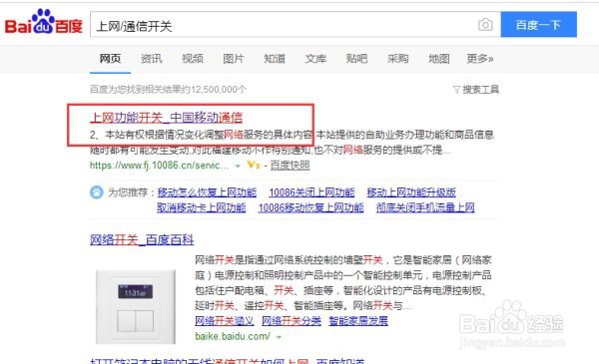Open sublink 网络开关涵义

tap(225, 321)
